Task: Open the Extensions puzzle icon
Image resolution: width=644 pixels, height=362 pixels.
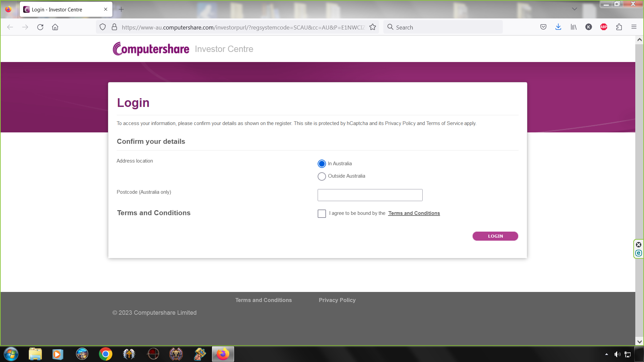Action: pyautogui.click(x=619, y=27)
